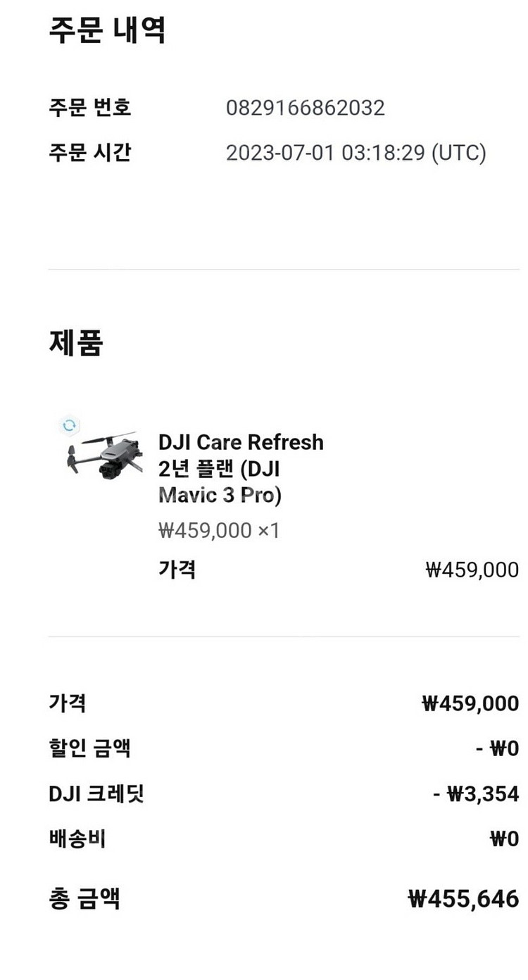This screenshot has width=528, height=980.
Task: Click the 주문 시간 label
Action: 89,153
